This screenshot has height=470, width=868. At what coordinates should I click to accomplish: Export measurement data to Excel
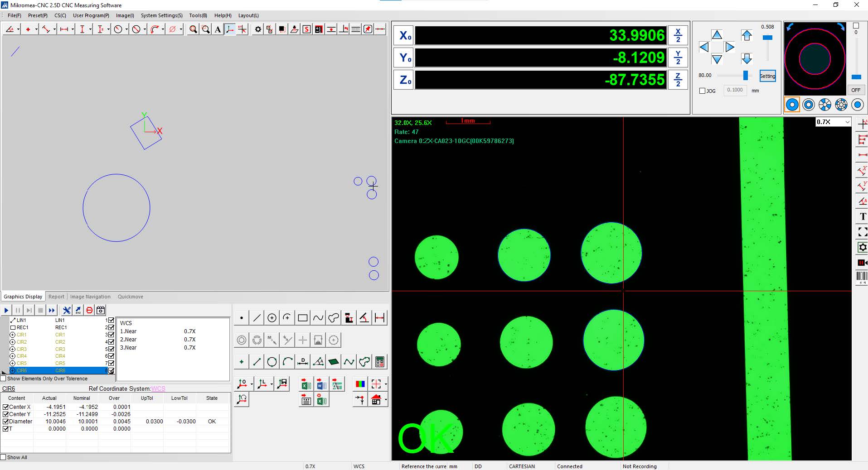(306, 385)
